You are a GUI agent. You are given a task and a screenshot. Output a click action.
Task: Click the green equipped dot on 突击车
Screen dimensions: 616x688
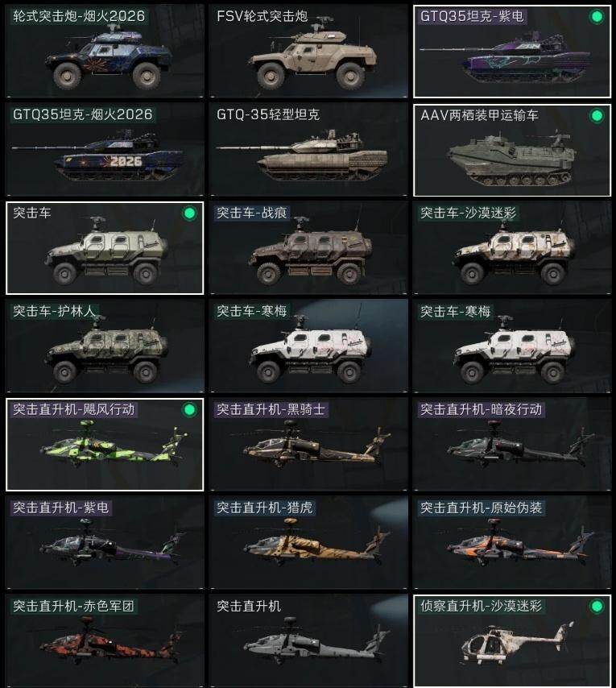[189, 213]
